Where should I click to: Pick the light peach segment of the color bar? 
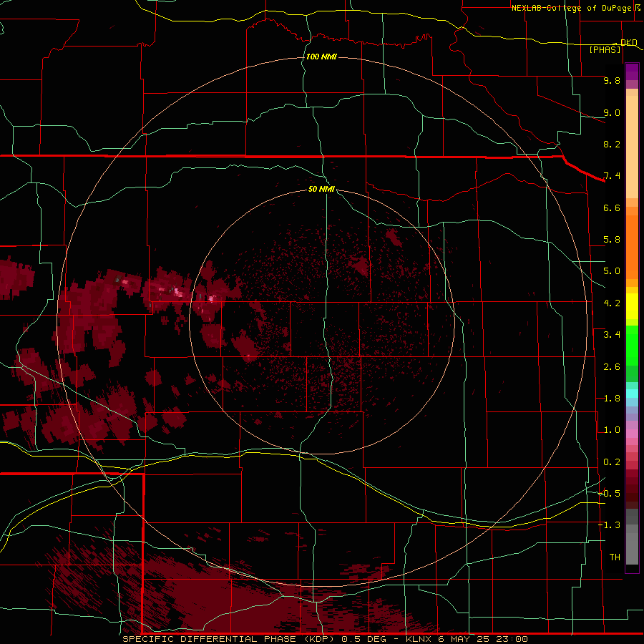[x=632, y=147]
